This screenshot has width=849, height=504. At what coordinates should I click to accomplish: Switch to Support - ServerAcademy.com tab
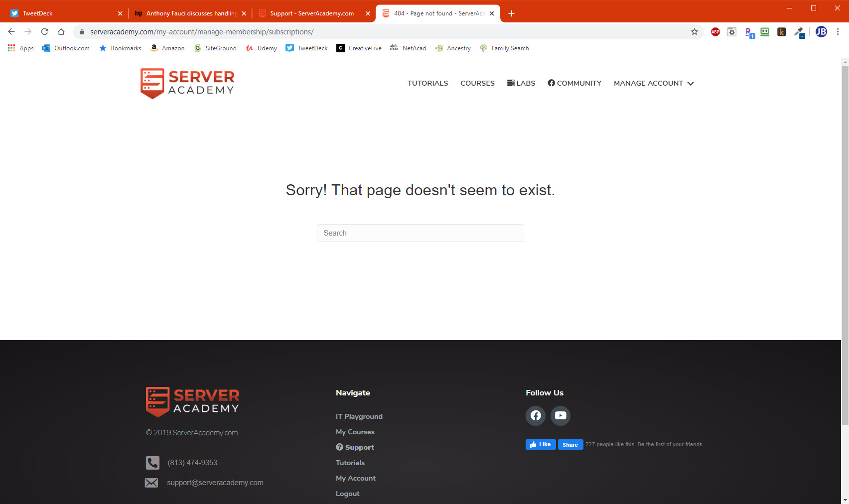pyautogui.click(x=311, y=13)
